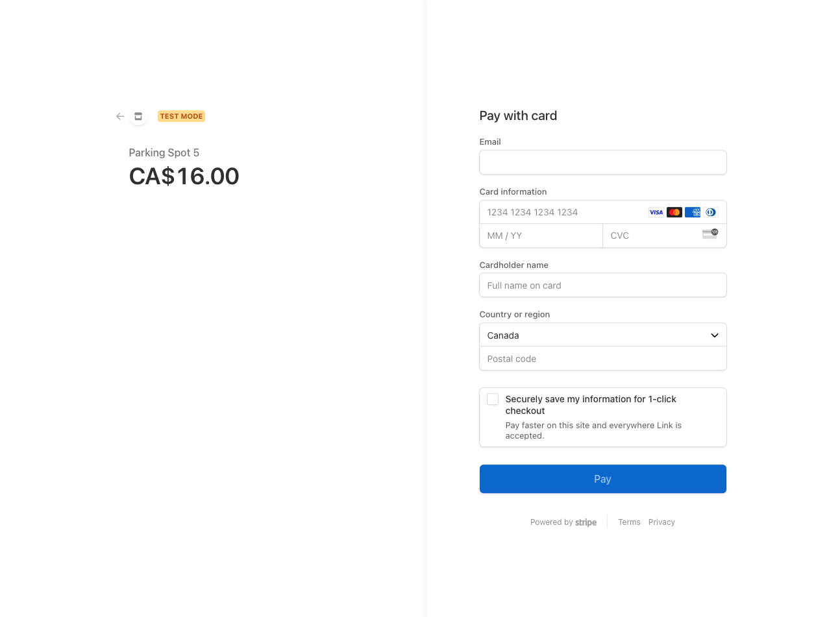
Task: Click into the Postal code field
Action: point(602,359)
